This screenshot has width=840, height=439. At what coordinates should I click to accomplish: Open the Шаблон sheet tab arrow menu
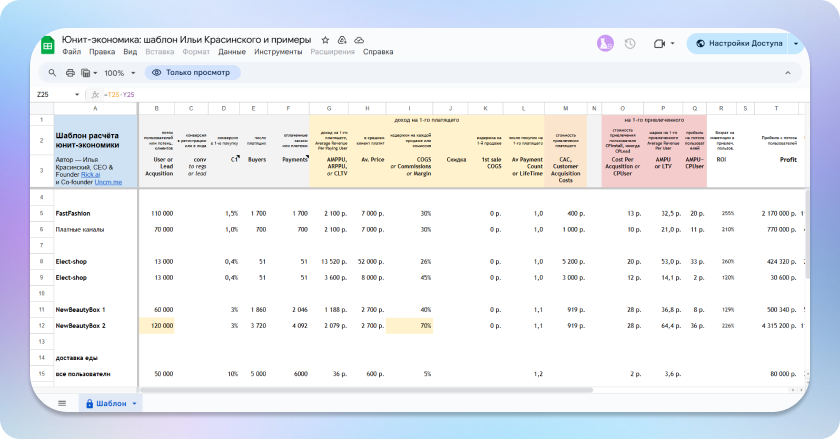pyautogui.click(x=136, y=403)
